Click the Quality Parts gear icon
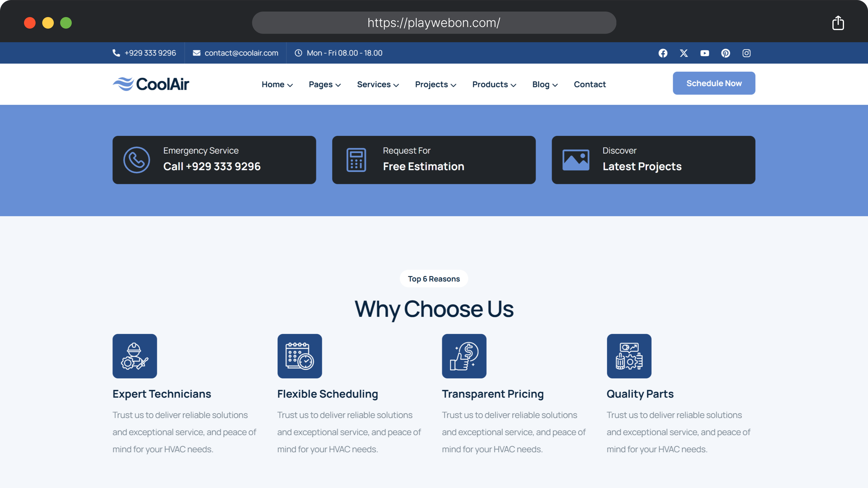Image resolution: width=868 pixels, height=488 pixels. pos(629,356)
